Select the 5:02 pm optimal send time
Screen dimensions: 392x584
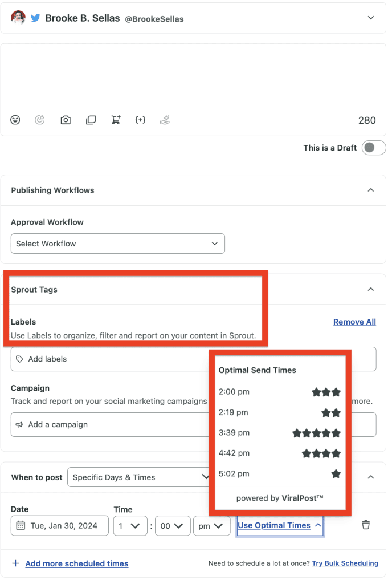coord(280,474)
